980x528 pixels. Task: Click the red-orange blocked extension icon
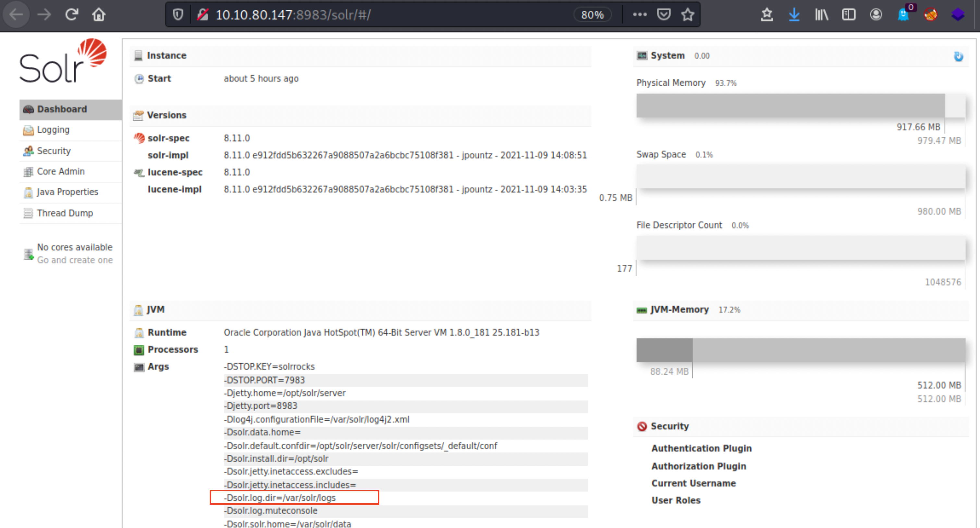[931, 15]
